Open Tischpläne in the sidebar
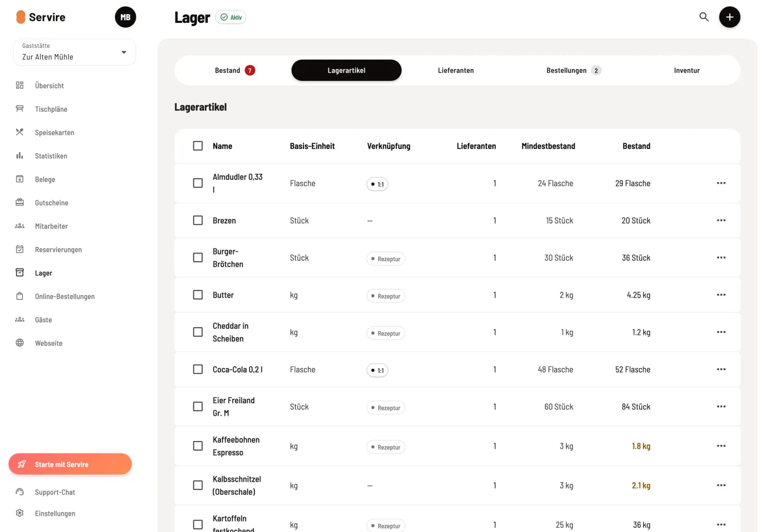This screenshot has width=766, height=532. coord(51,109)
